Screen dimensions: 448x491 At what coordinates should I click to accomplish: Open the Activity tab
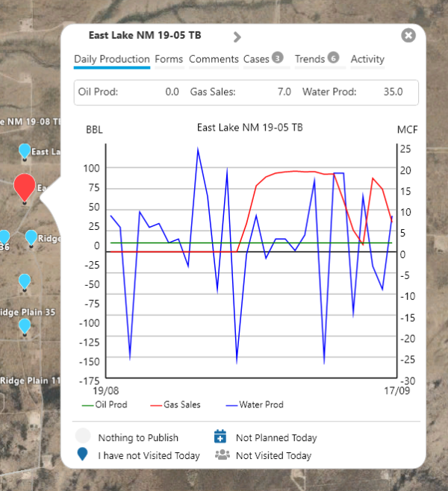tap(367, 59)
